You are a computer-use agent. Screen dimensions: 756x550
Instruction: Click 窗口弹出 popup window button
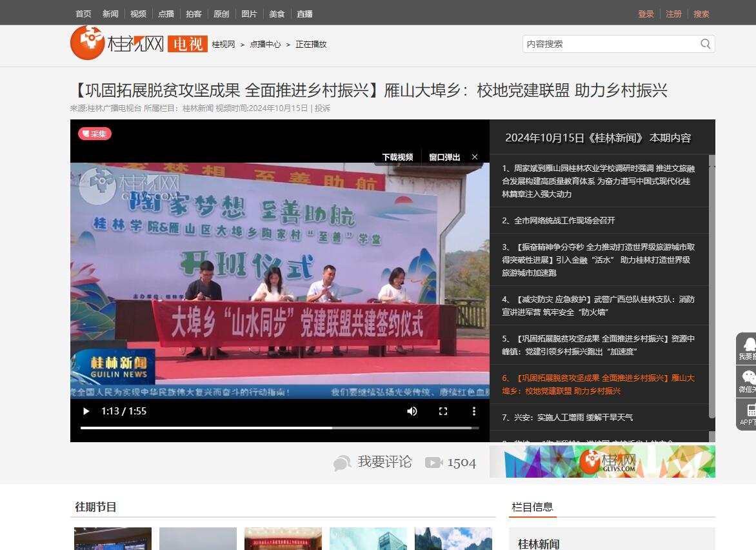click(x=444, y=157)
